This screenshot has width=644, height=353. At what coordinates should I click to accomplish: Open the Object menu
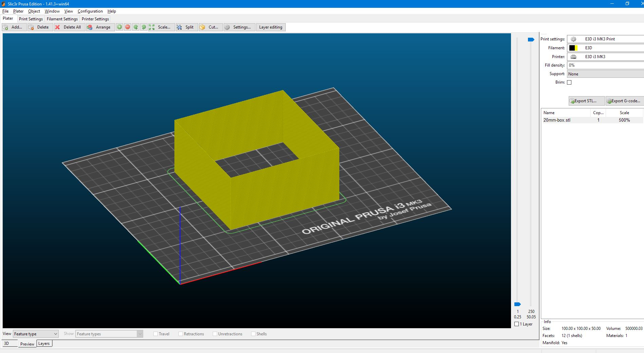click(x=34, y=11)
